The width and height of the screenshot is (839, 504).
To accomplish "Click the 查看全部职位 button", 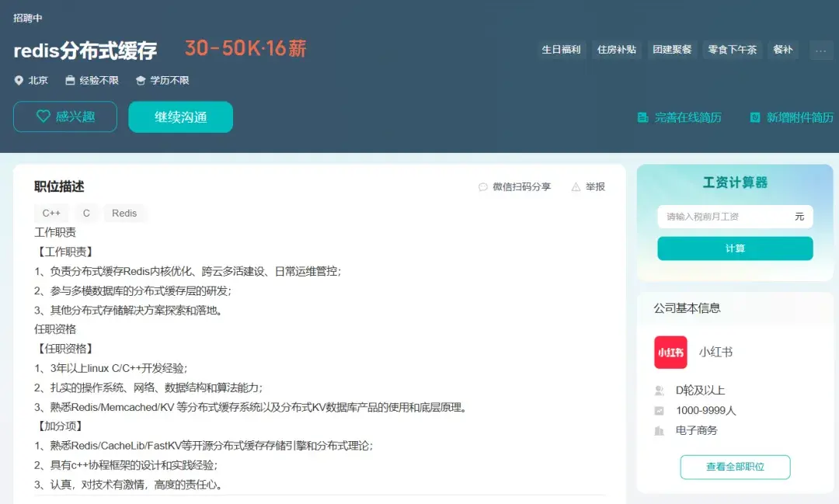I will tap(734, 467).
